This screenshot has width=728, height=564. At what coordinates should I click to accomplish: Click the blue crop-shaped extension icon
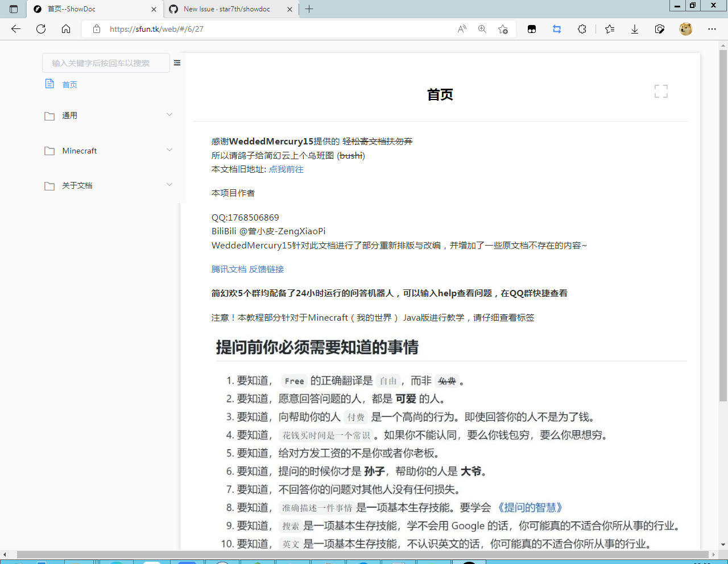tap(557, 29)
